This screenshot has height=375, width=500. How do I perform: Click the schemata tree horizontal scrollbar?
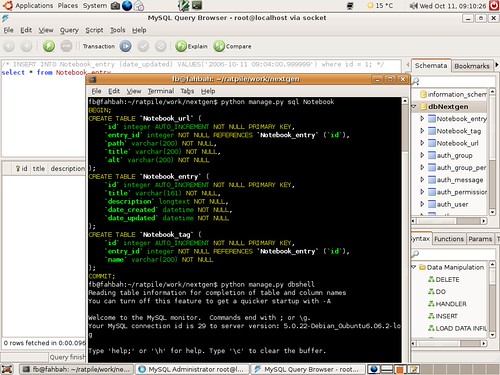(449, 221)
